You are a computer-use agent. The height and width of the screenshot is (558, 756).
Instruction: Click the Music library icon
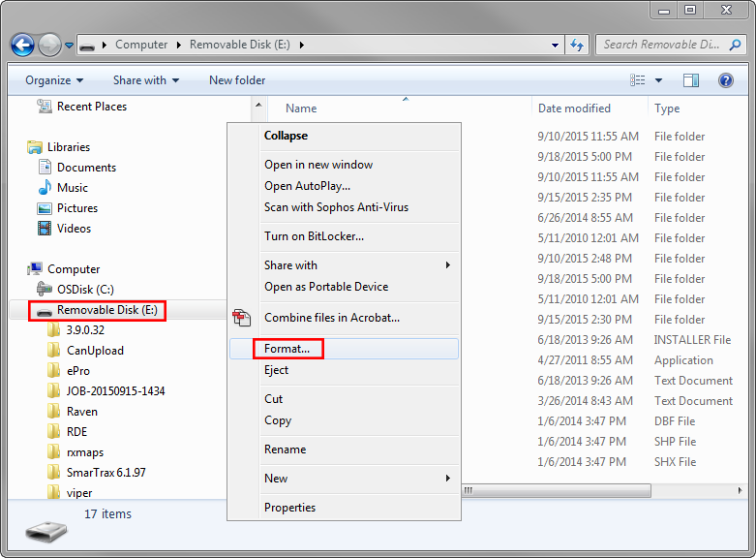(45, 188)
